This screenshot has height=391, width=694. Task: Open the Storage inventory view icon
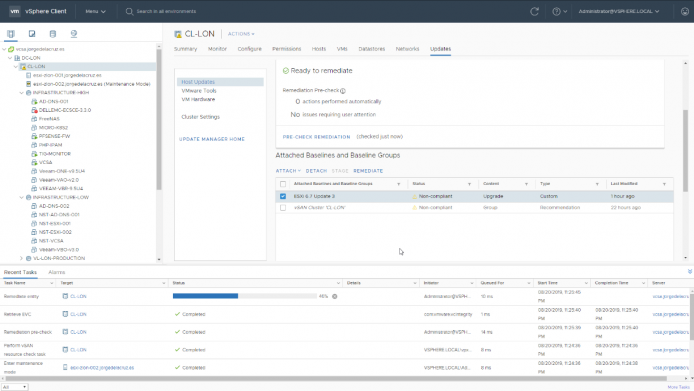coord(53,34)
